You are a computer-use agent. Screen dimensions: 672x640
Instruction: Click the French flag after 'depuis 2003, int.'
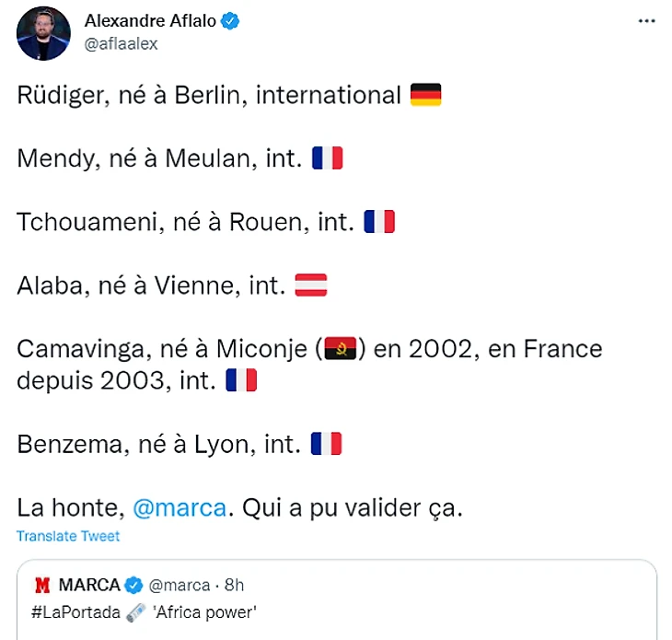point(241,380)
